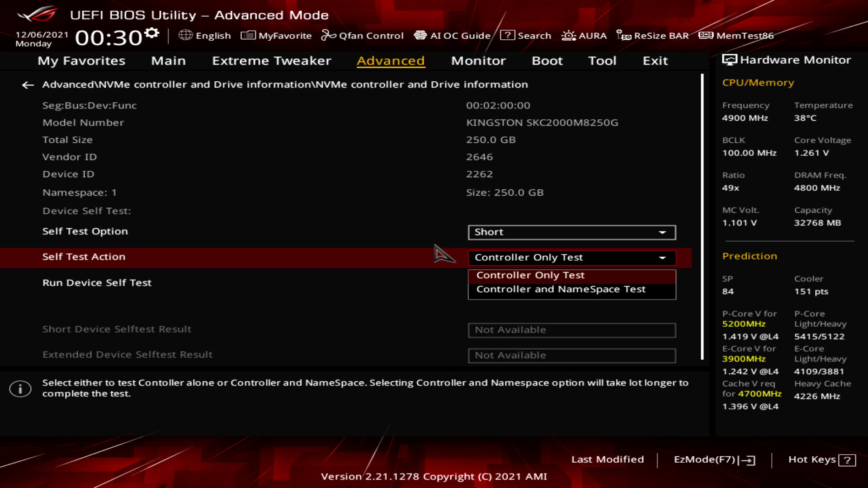Open settings gear next to the clock
The image size is (868, 488).
[x=152, y=33]
